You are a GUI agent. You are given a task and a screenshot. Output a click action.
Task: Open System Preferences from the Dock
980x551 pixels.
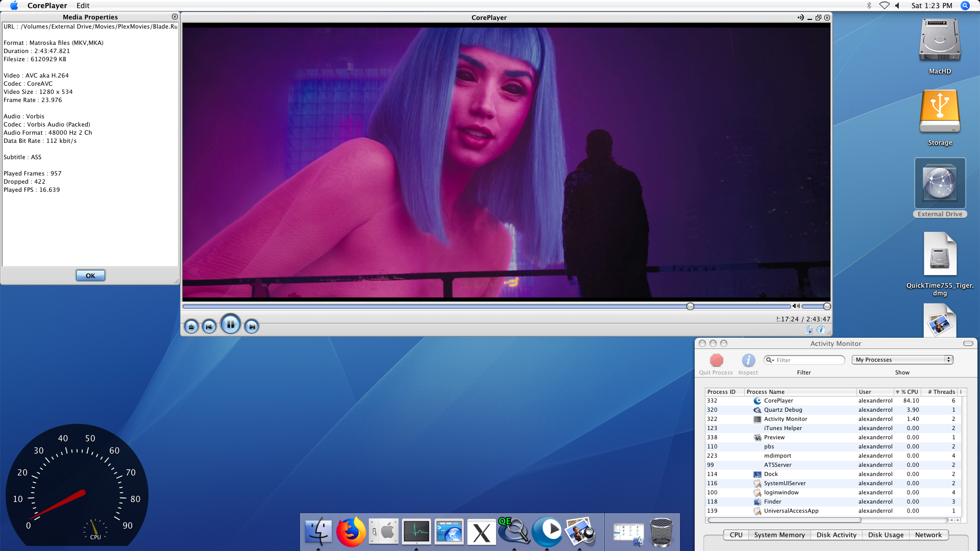click(384, 532)
